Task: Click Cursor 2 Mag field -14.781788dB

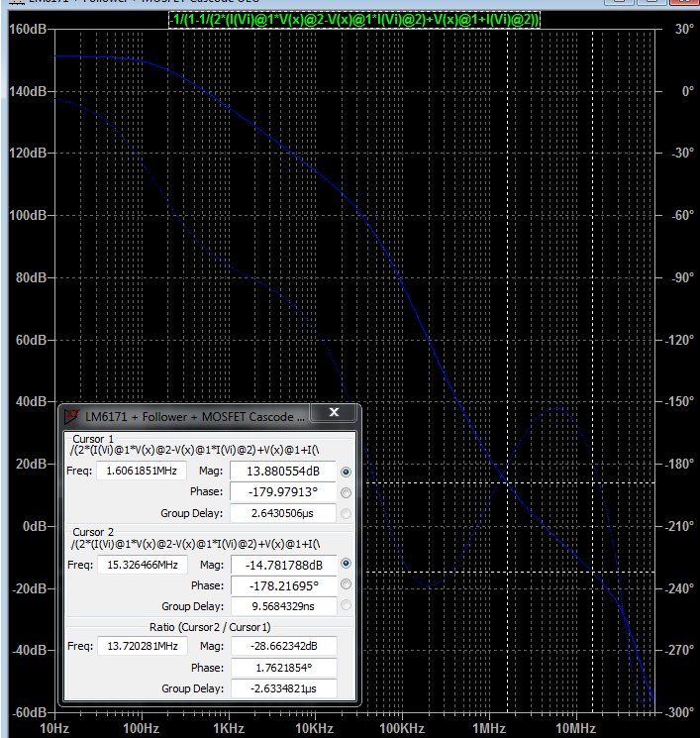Action: 284,565
